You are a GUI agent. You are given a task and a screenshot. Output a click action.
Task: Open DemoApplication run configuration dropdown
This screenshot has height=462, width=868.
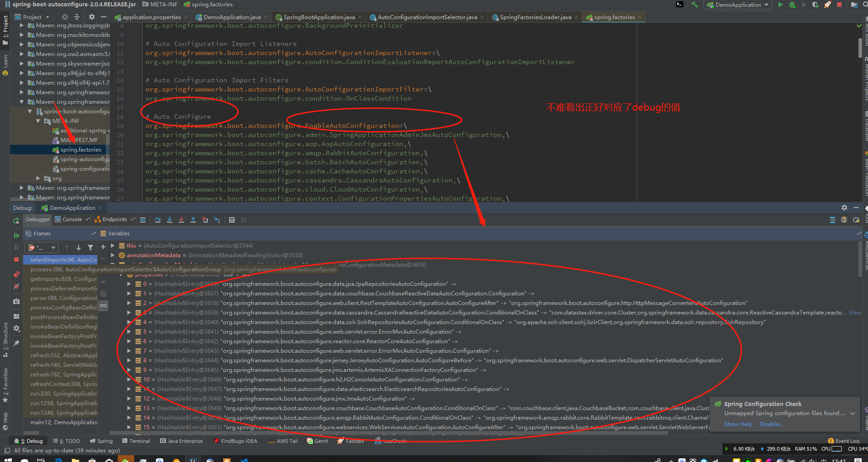738,5
